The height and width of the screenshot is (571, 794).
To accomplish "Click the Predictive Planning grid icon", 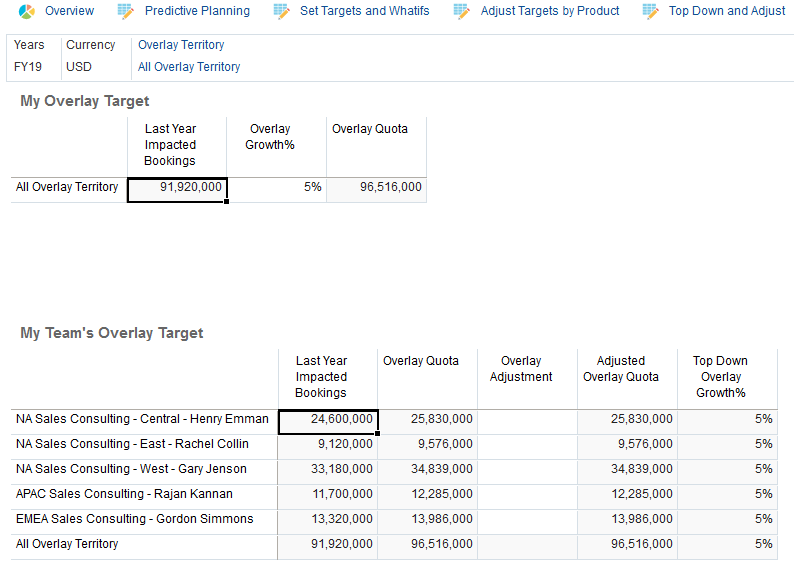I will pyautogui.click(x=126, y=11).
